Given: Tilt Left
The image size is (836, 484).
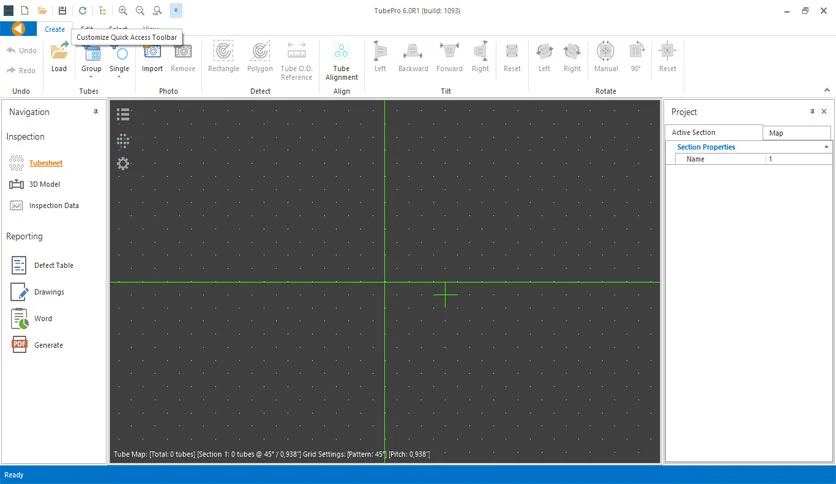Looking at the screenshot, I should pos(380,57).
